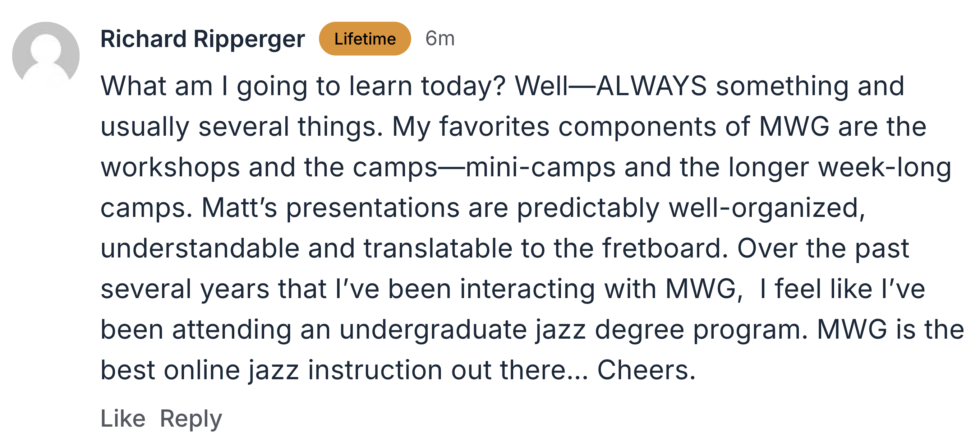This screenshot has height=441, width=980.
Task: Click the word 'Cheers.' ending the comment
Action: click(x=647, y=370)
